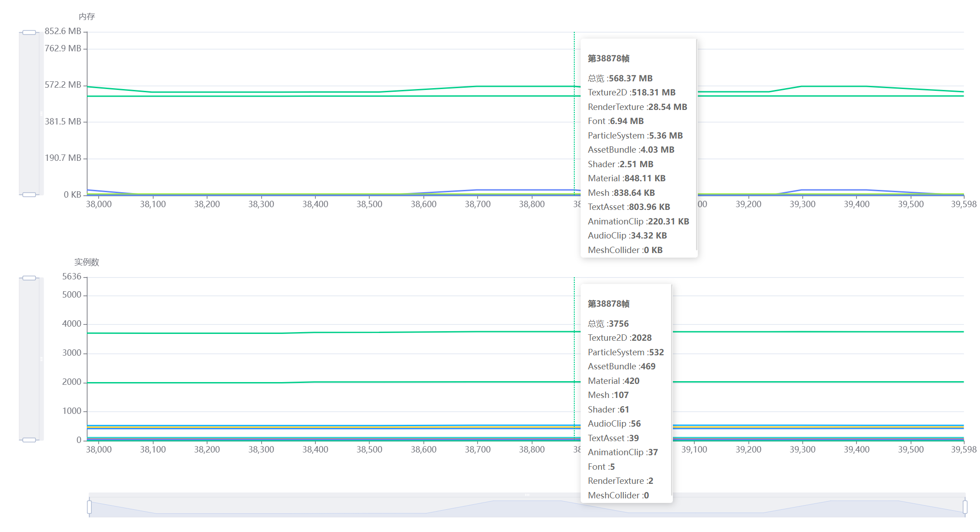Screen dimensions: 980x532
Task: Click the instance chart vertical slider track body
Action: [x=29, y=359]
